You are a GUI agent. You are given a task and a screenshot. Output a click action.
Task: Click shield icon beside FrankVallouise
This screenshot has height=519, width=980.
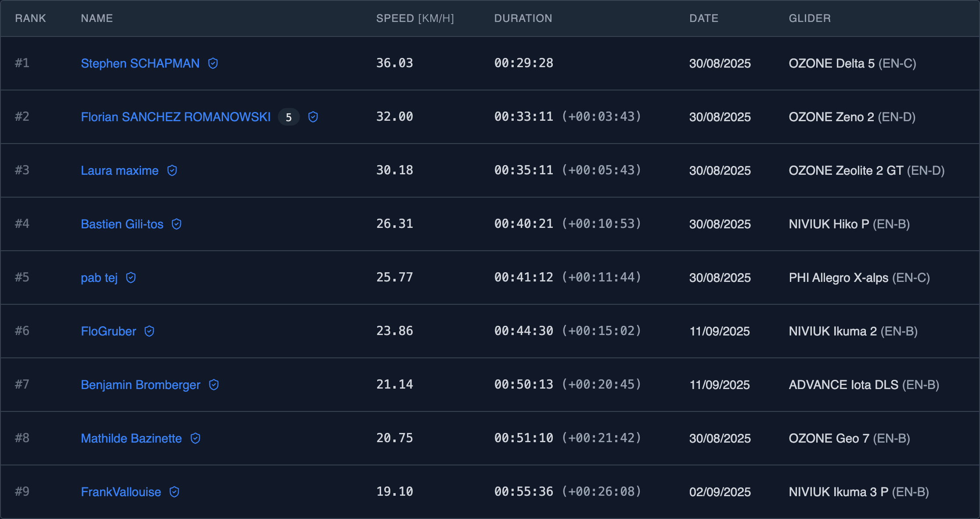pyautogui.click(x=174, y=492)
